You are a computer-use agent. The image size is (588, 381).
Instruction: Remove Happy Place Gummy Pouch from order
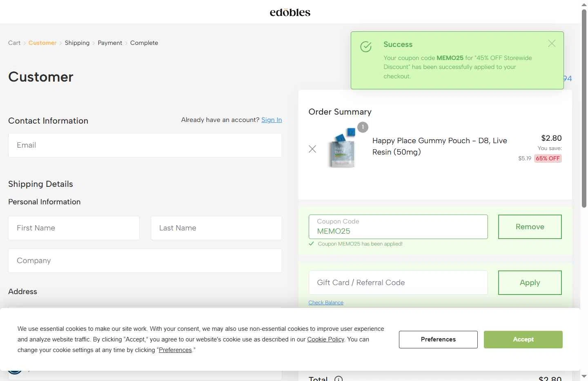(312, 149)
